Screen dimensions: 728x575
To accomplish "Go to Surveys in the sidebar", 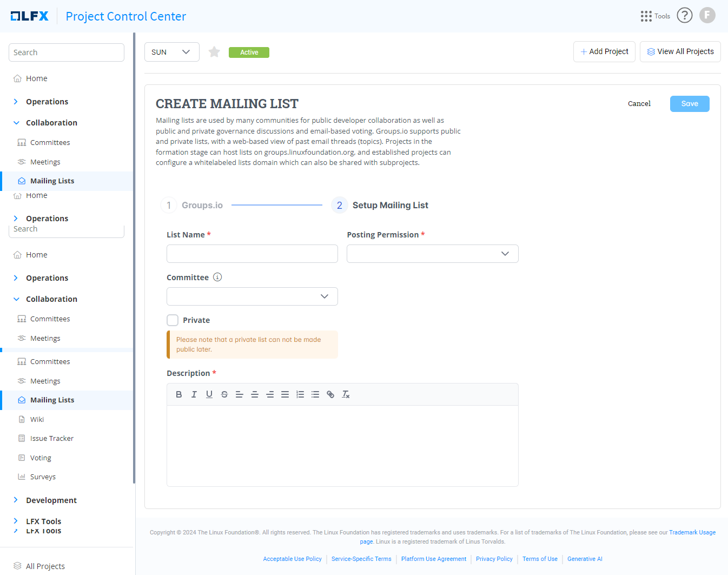I will point(43,477).
